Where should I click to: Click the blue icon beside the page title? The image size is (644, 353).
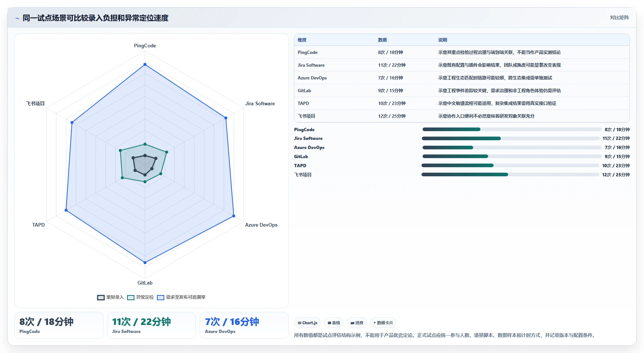click(x=17, y=18)
